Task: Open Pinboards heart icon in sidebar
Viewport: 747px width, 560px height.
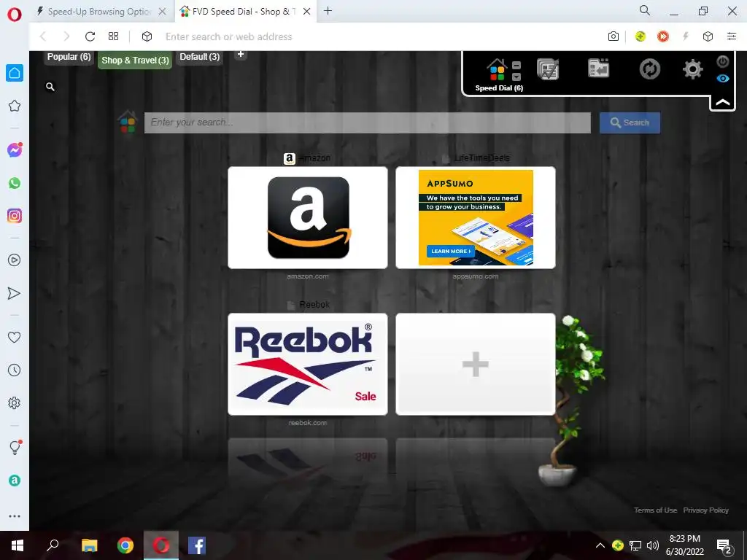Action: tap(15, 337)
